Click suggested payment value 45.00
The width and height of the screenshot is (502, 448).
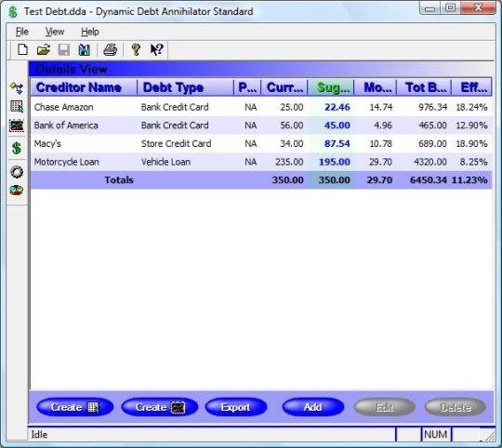(x=337, y=125)
